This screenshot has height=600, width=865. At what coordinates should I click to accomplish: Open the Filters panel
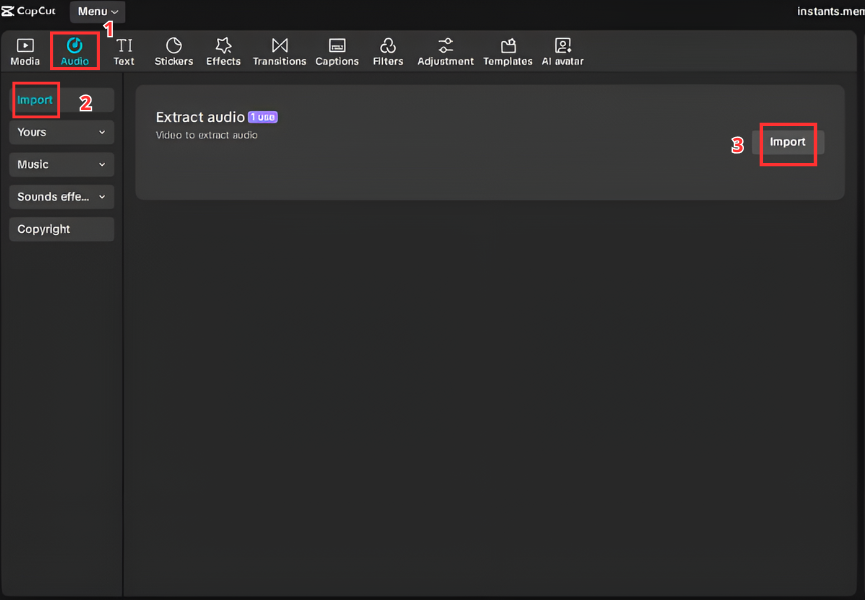pyautogui.click(x=388, y=52)
